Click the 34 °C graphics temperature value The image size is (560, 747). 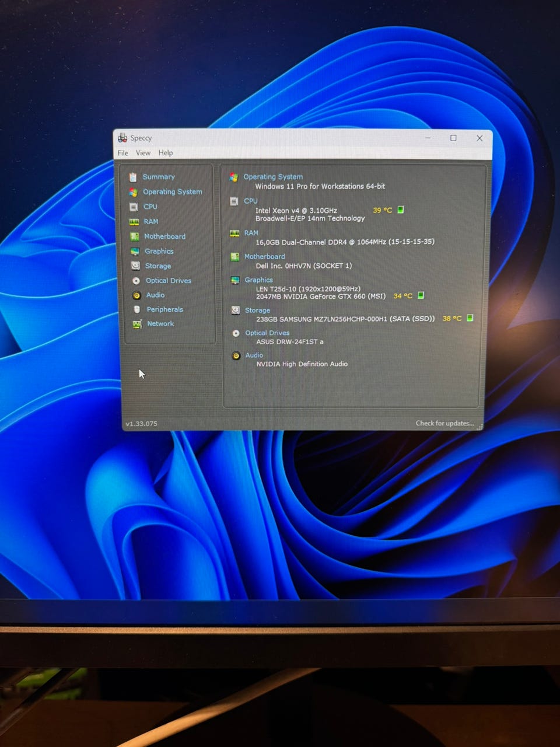[x=403, y=296]
